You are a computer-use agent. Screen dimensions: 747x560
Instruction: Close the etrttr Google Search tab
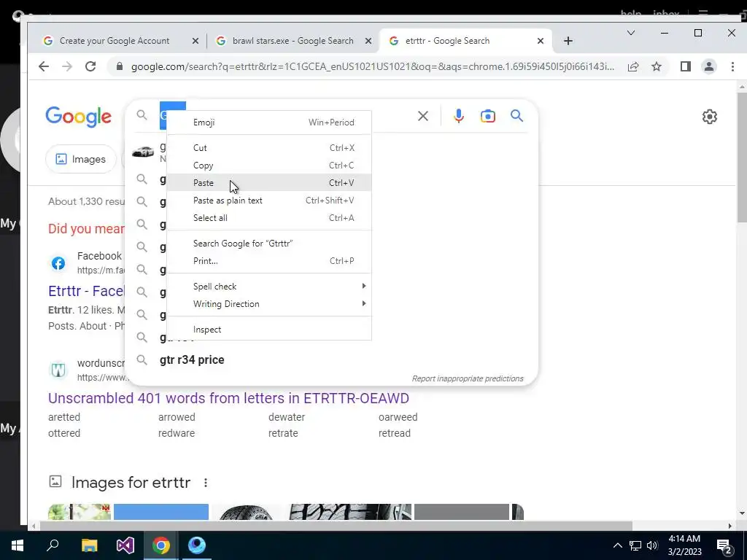[541, 41]
